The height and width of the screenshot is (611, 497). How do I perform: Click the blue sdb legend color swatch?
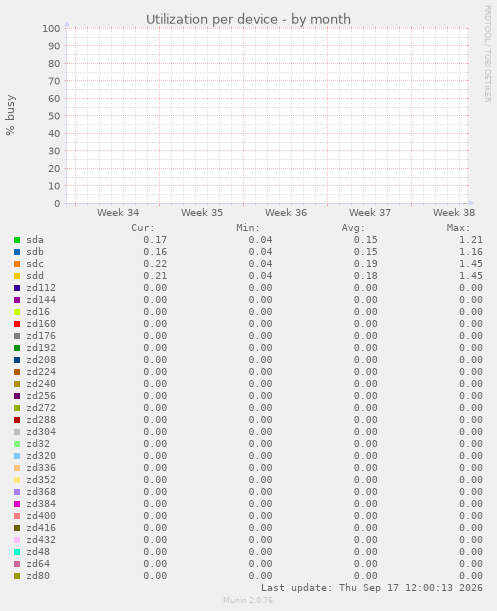click(17, 252)
